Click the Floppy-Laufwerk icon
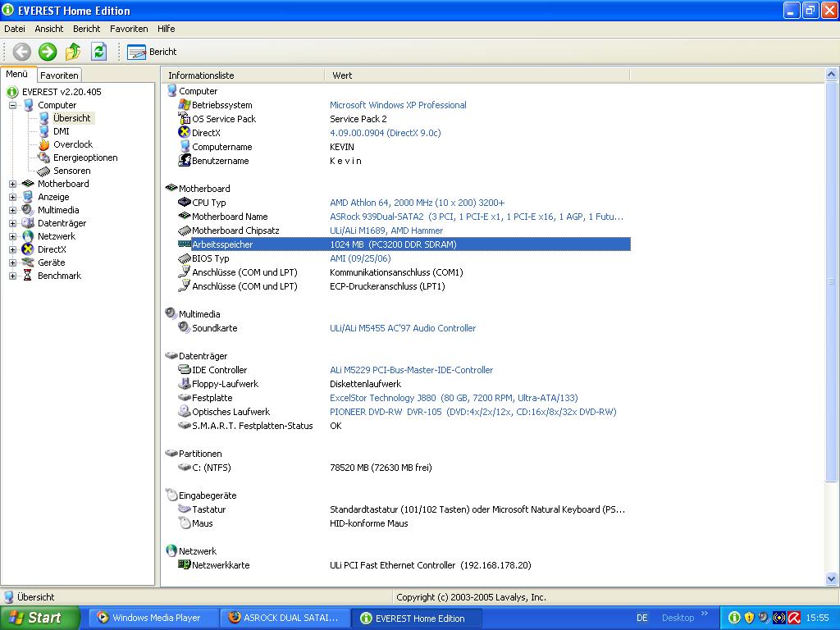The height and width of the screenshot is (630, 840). pos(185,383)
